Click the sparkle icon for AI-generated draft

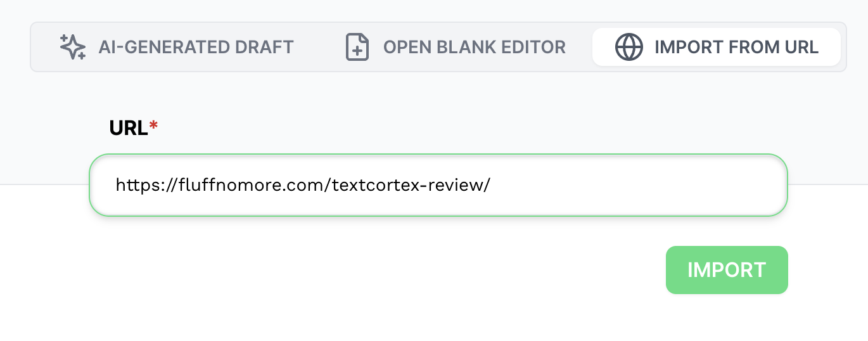click(x=72, y=47)
